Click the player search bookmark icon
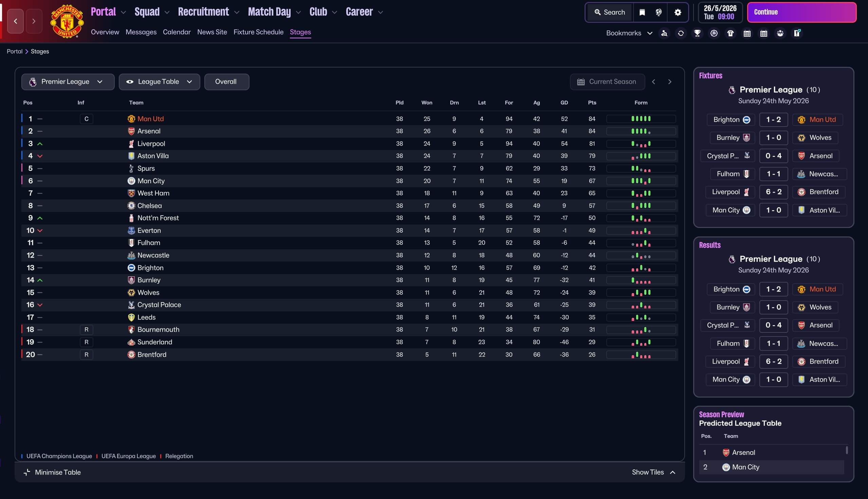868x499 pixels. coord(664,33)
